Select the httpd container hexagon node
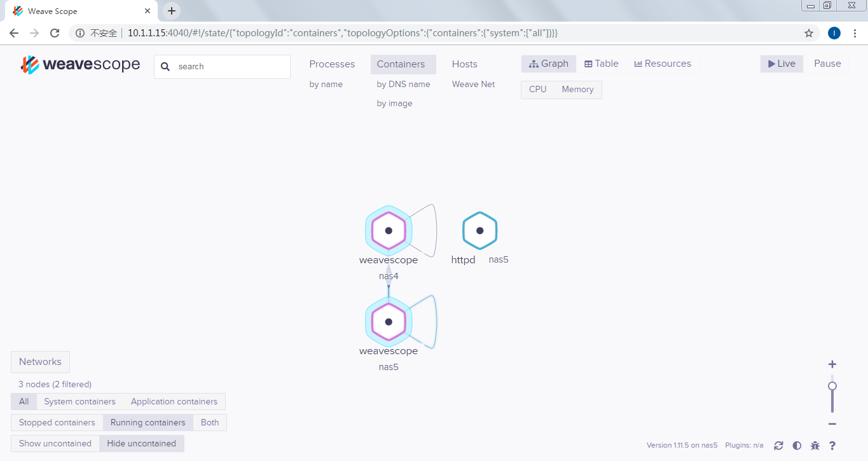The image size is (868, 461). tap(479, 230)
